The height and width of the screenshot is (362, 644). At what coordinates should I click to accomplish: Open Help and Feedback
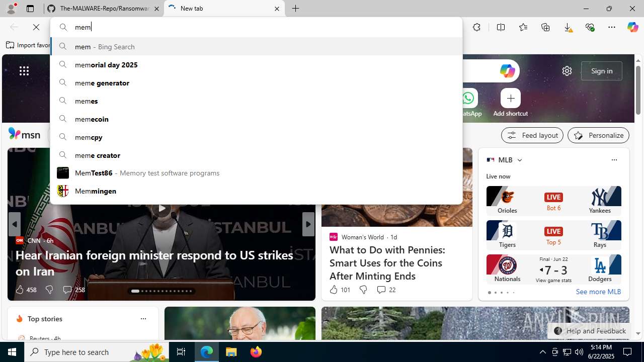click(590, 331)
